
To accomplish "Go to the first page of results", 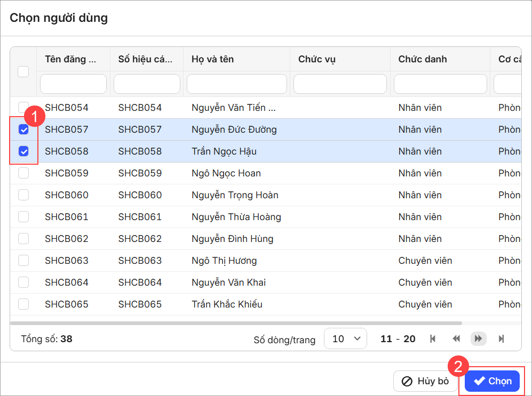I will coord(433,339).
